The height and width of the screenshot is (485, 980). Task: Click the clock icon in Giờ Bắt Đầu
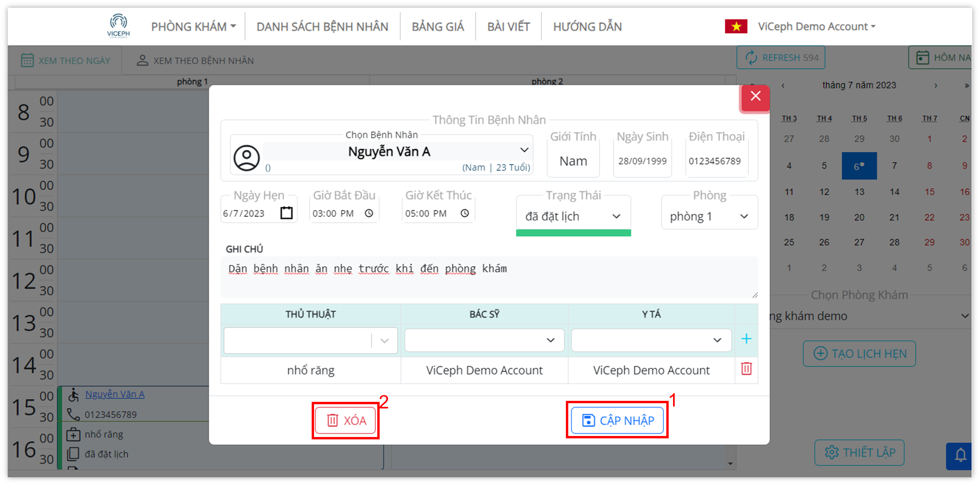369,213
